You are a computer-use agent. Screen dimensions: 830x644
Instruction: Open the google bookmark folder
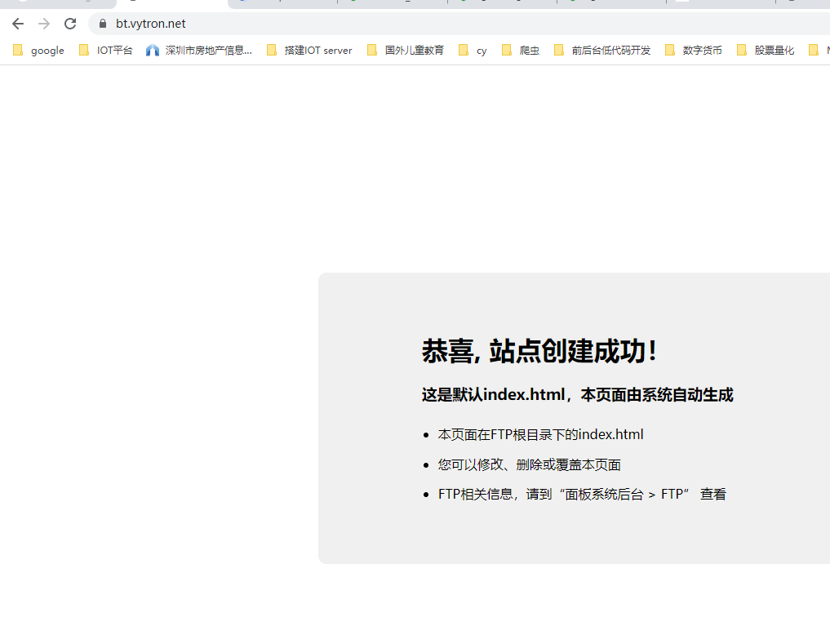[x=38, y=51]
